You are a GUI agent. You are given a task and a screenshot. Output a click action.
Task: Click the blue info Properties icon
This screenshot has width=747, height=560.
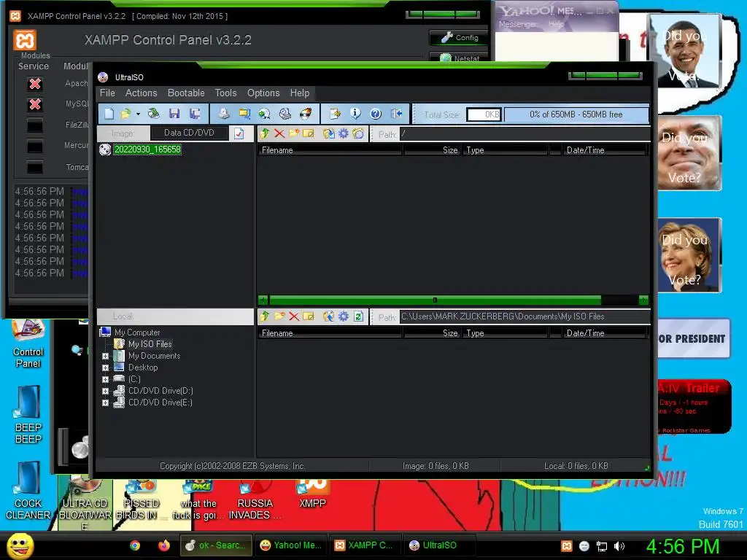pos(355,114)
